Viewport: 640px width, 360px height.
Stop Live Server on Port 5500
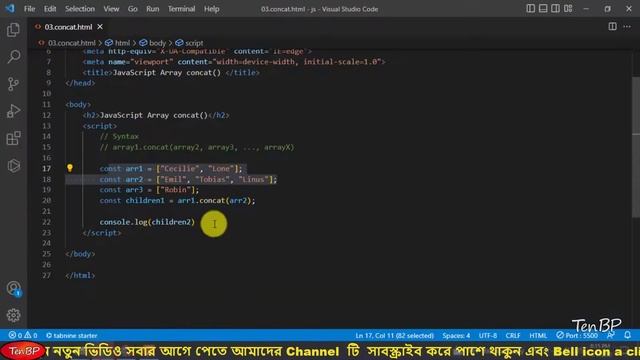[577, 336]
